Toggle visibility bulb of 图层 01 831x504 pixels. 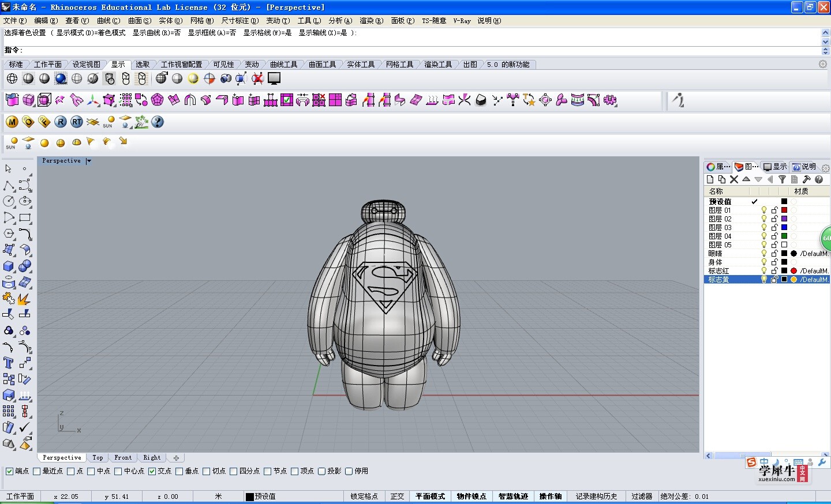click(764, 210)
